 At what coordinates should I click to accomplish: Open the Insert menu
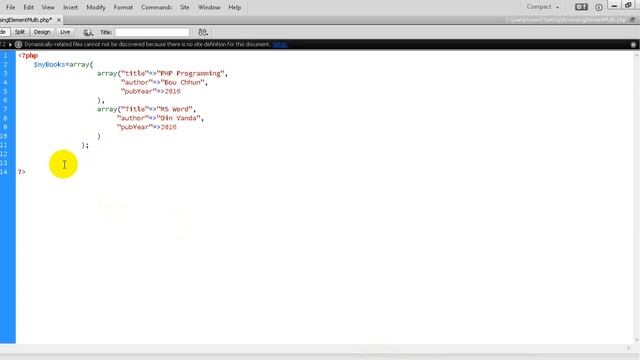point(70,7)
